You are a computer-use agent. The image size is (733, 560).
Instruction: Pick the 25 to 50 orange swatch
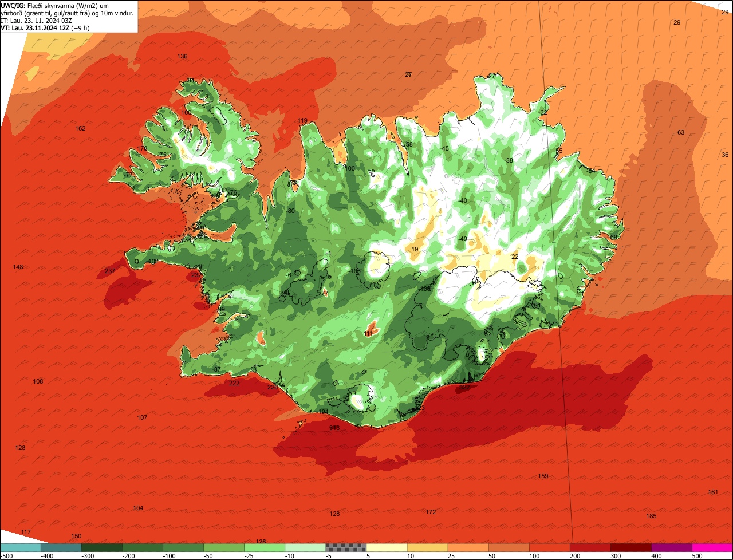point(468,547)
